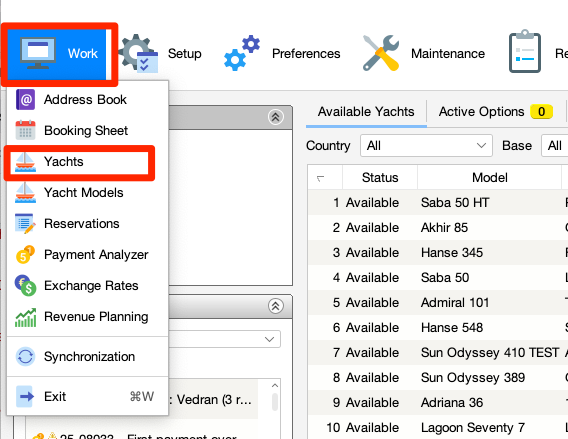Open the dropdown in lower left panel
This screenshot has height=439, width=568.
tap(225, 339)
